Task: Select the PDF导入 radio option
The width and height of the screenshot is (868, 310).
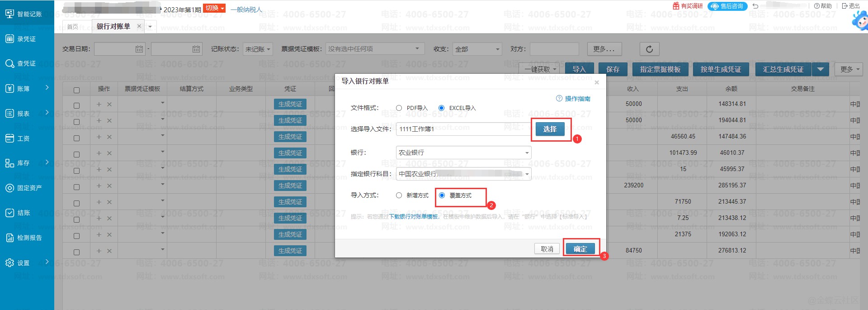Action: [399, 108]
